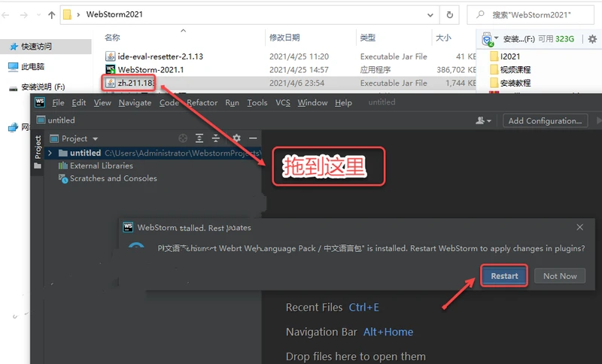Click Add Configuration button

click(545, 121)
